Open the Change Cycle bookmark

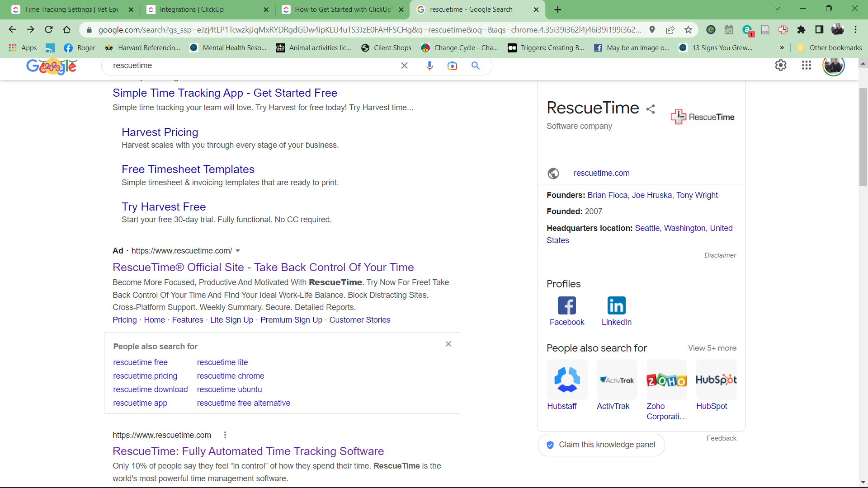[459, 47]
